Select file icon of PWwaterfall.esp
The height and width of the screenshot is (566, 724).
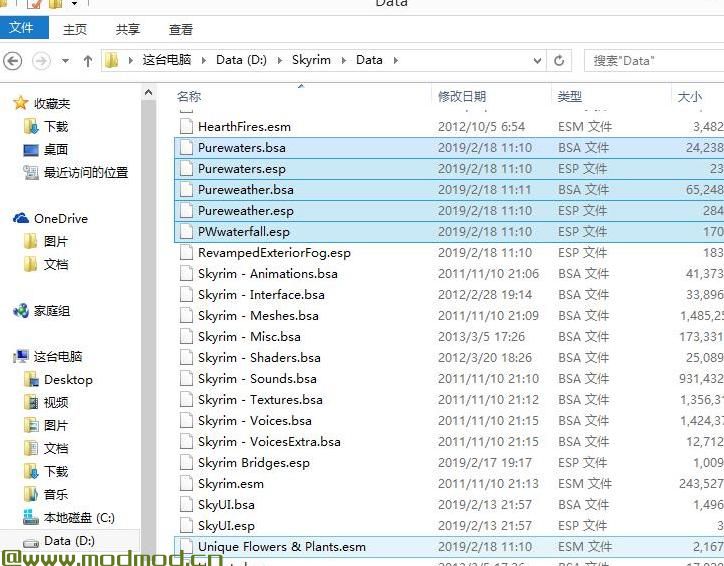186,232
